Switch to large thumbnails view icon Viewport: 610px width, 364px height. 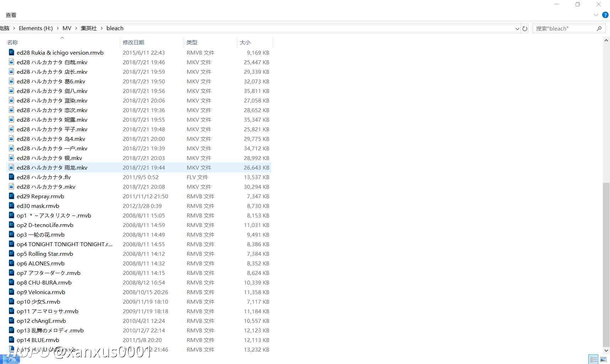click(603, 359)
